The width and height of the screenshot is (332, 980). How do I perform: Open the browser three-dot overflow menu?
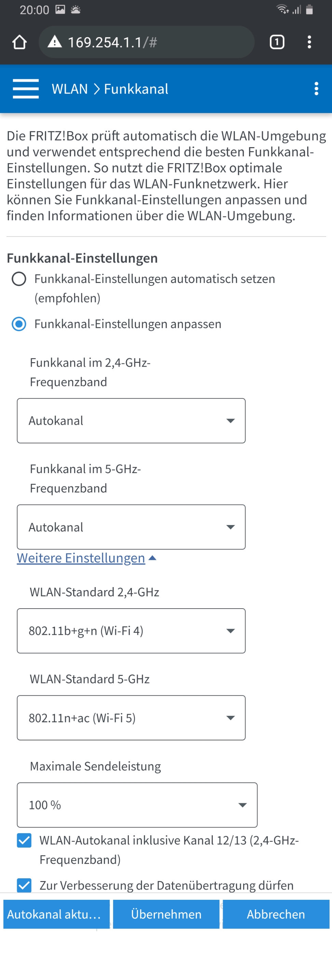point(309,42)
